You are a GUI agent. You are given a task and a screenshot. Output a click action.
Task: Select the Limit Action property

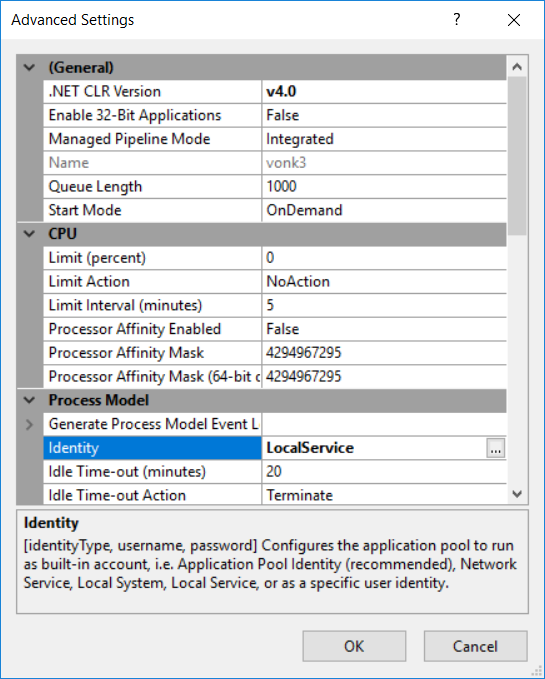(152, 281)
